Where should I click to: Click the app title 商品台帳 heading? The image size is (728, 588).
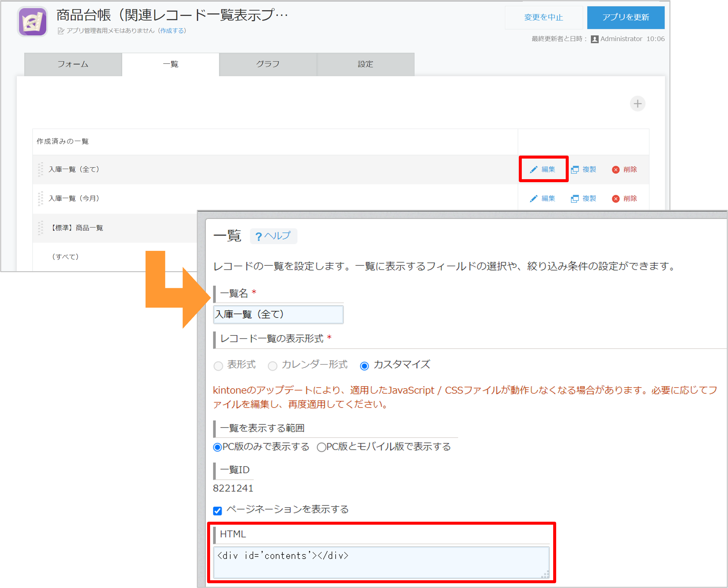[172, 15]
